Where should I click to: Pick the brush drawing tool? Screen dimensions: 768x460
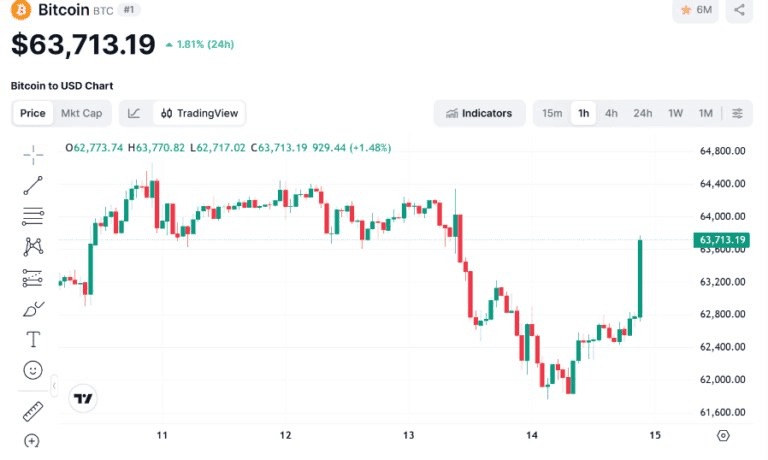[x=33, y=309]
